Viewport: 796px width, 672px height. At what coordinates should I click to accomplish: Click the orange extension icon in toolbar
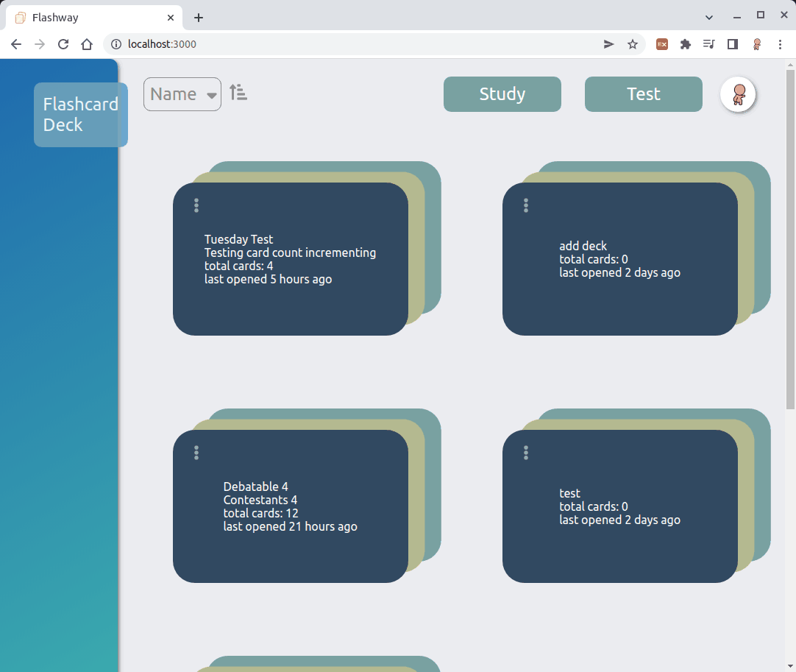coord(662,44)
